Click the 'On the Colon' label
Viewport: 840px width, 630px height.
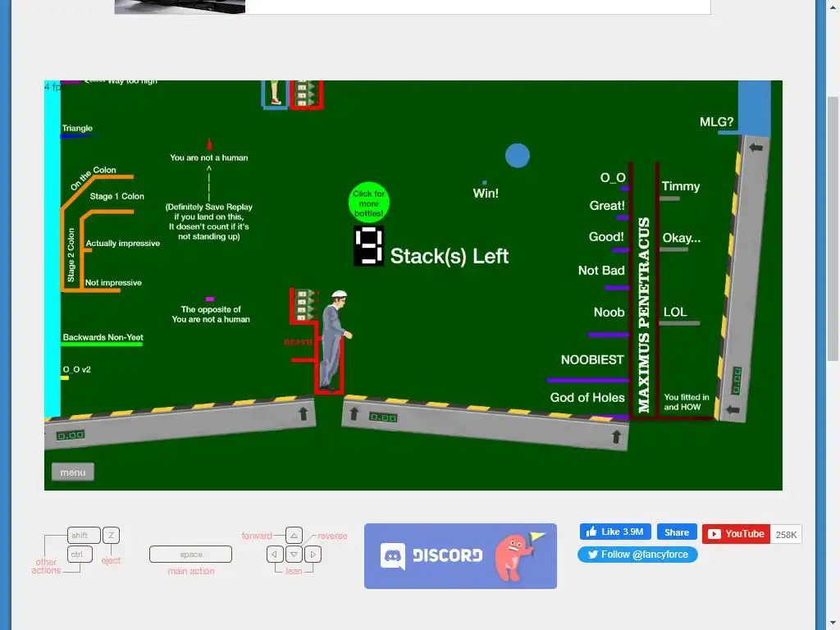(x=93, y=177)
